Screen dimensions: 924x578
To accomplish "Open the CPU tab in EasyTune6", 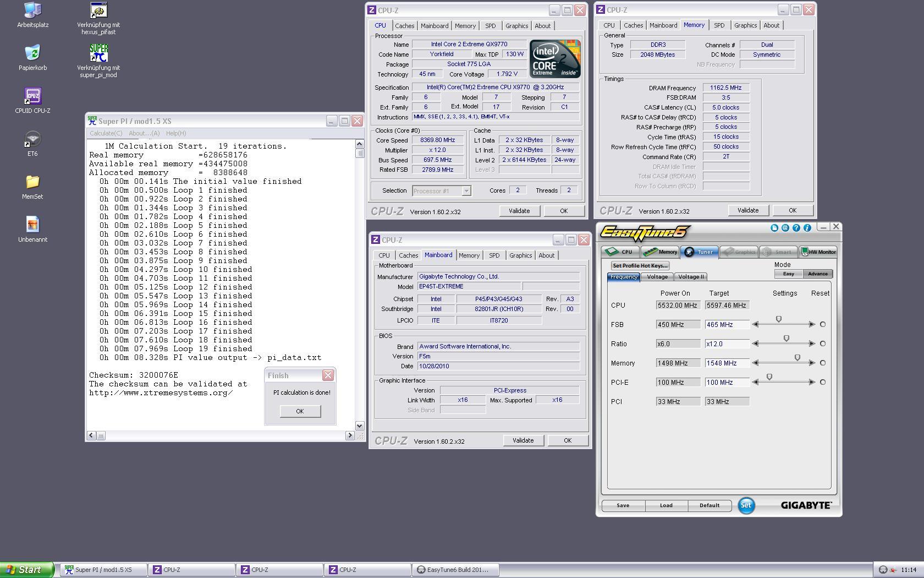I will tap(620, 252).
